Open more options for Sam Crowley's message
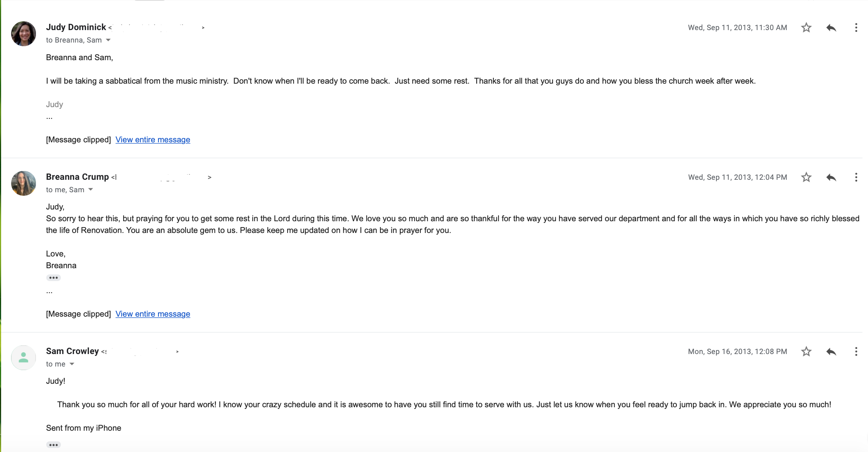 856,351
